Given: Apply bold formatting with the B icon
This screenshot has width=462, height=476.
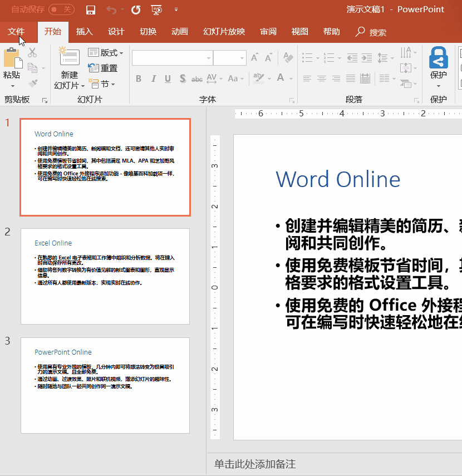Looking at the screenshot, I should tap(138, 78).
